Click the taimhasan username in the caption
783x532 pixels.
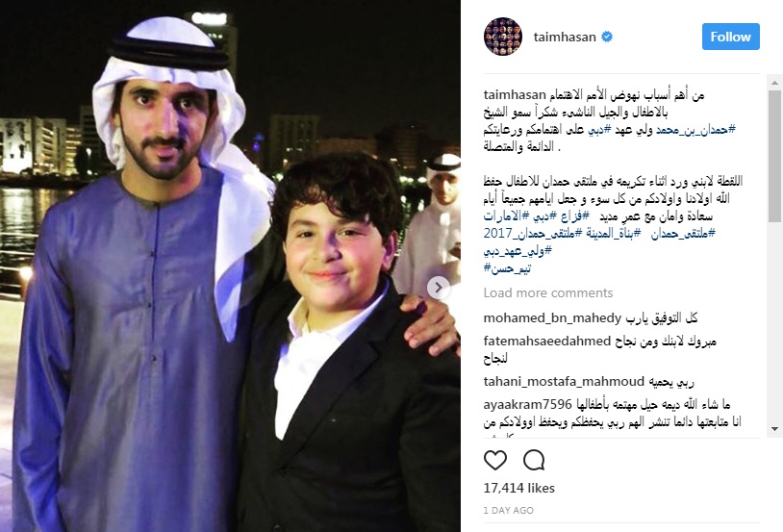[515, 95]
